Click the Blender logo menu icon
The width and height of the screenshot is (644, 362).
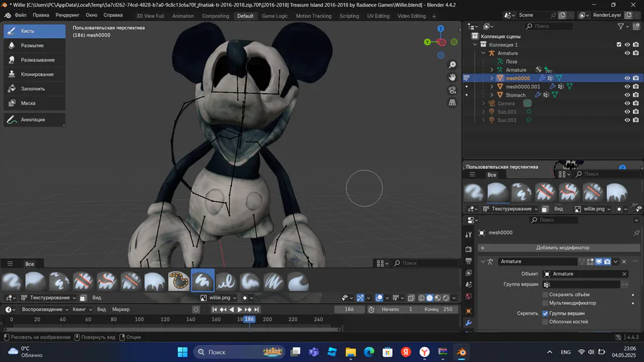coord(7,16)
